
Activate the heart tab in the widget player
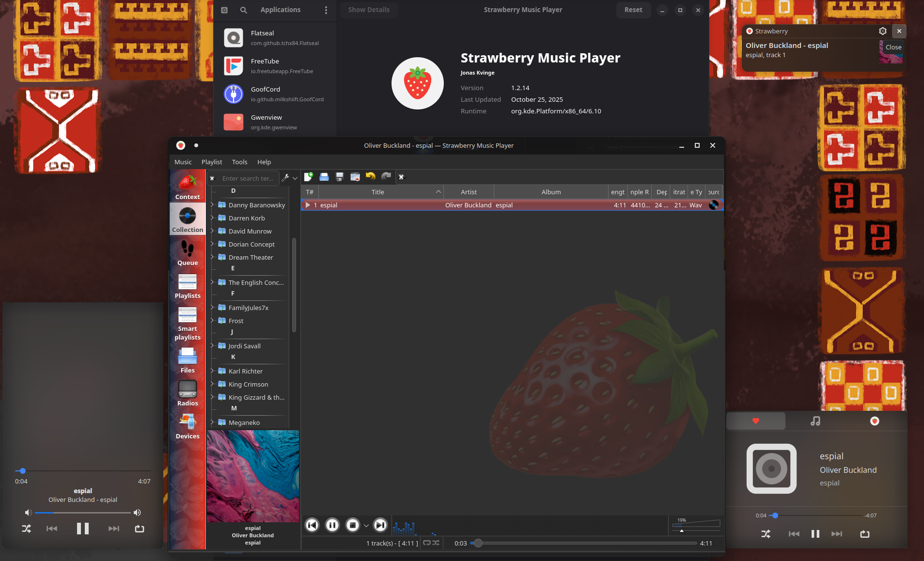756,421
